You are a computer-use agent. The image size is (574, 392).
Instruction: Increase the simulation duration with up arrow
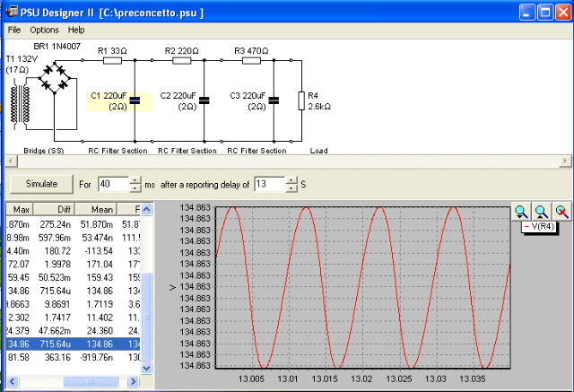(135, 180)
